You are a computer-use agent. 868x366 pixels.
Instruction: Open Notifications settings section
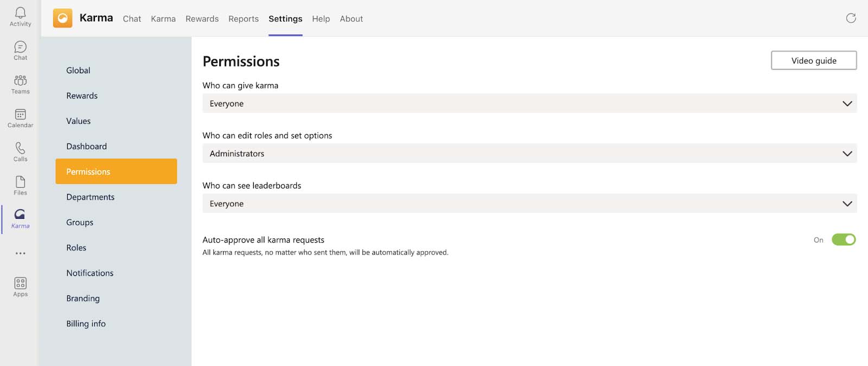pos(116,273)
